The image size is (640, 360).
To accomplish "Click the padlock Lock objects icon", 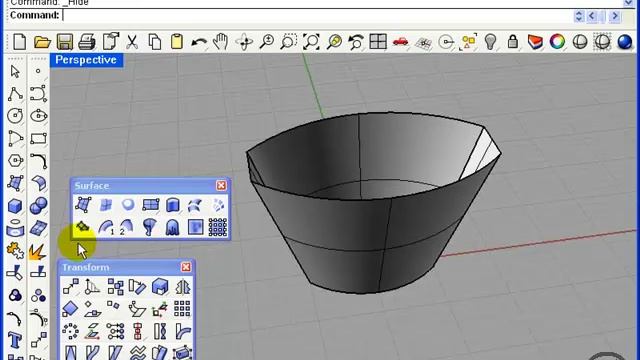I will click(x=513, y=42).
